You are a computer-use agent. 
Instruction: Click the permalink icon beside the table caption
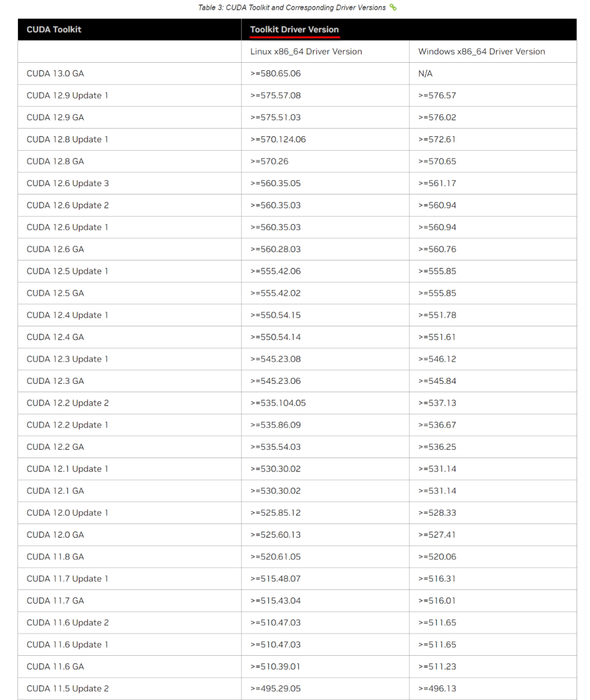point(393,8)
